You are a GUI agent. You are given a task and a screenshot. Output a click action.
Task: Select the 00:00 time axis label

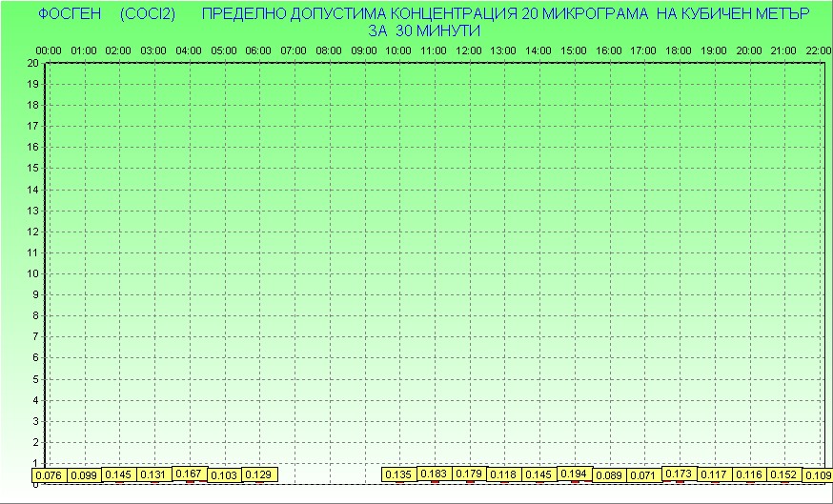click(49, 50)
